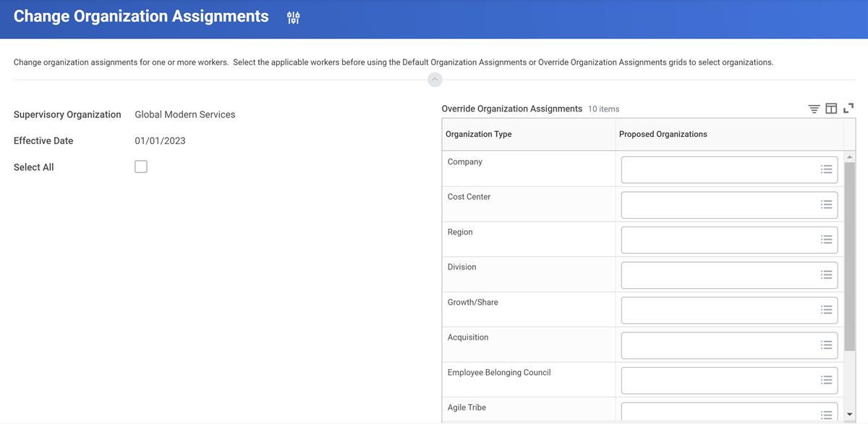Expand the grid to fullscreen view
This screenshot has height=425, width=868.
(848, 109)
